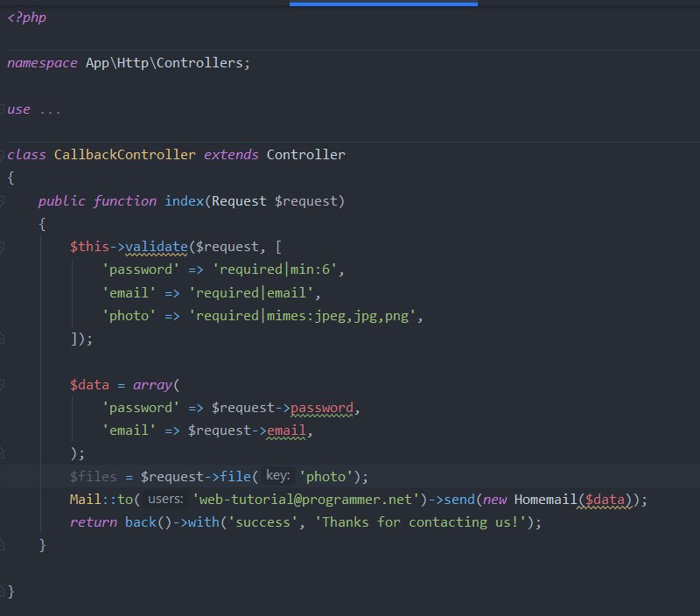Click the underlined validate method call
The height and width of the screenshot is (616, 700).
click(x=157, y=247)
